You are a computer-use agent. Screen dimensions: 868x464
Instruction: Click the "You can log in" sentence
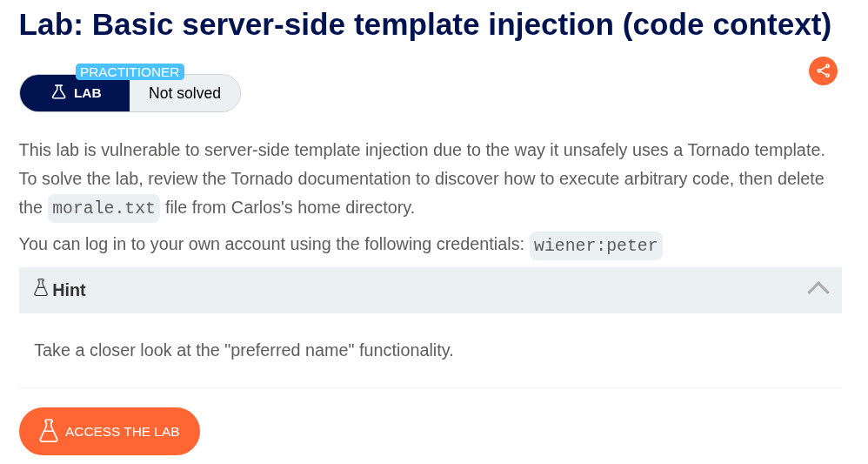click(x=271, y=245)
